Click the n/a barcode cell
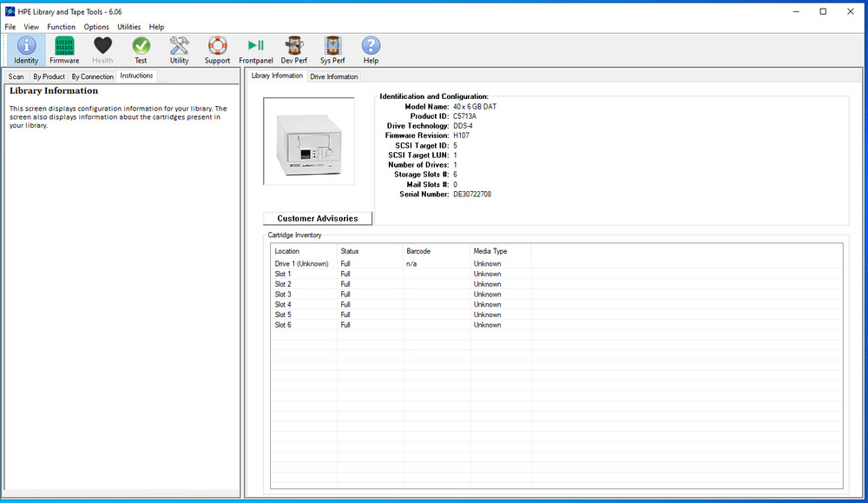 coord(411,264)
